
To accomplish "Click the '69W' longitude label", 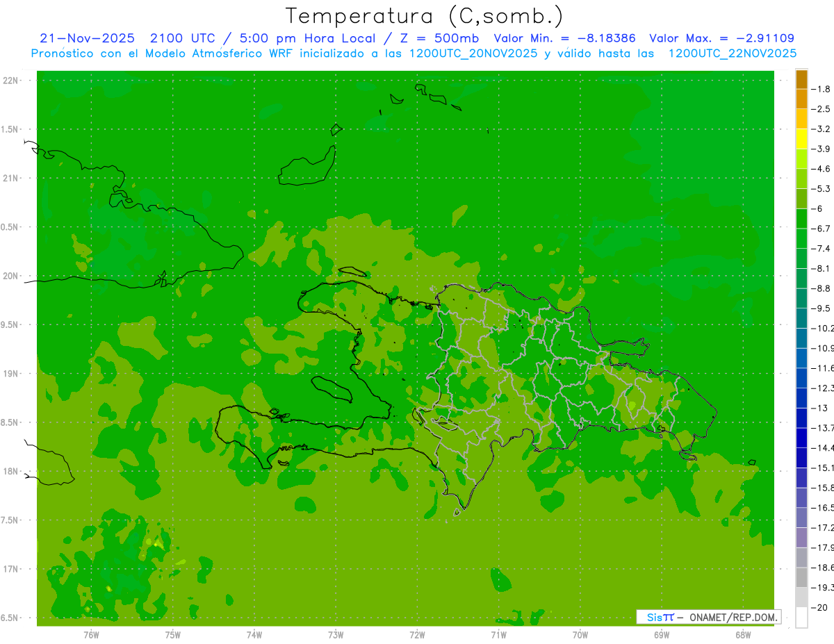I will (662, 635).
